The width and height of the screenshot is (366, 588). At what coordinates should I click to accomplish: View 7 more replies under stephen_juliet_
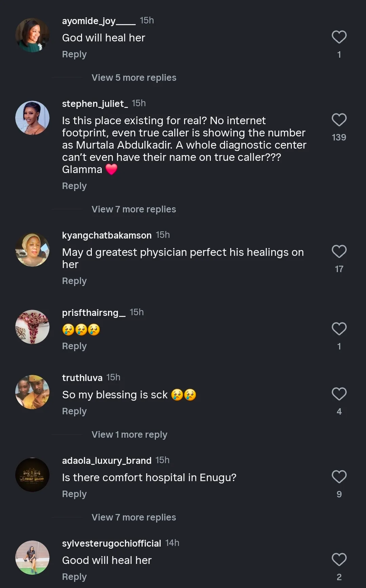coord(134,209)
